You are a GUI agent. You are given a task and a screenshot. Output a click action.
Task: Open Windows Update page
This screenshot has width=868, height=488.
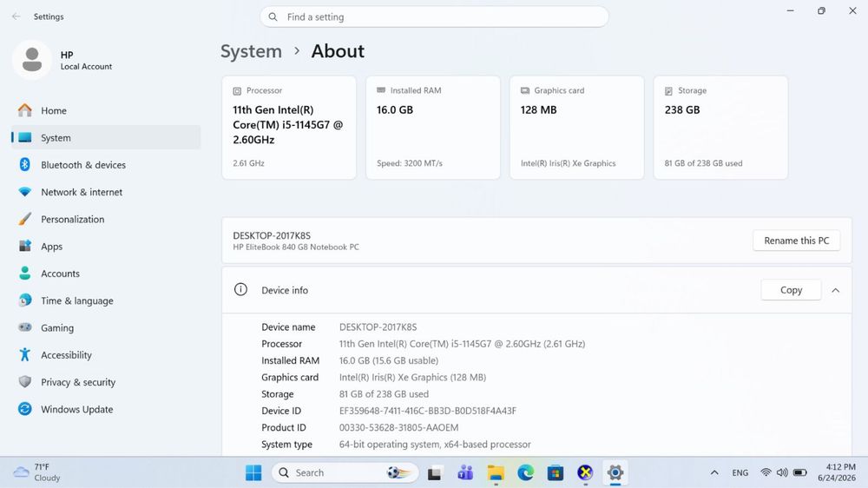[105, 409]
